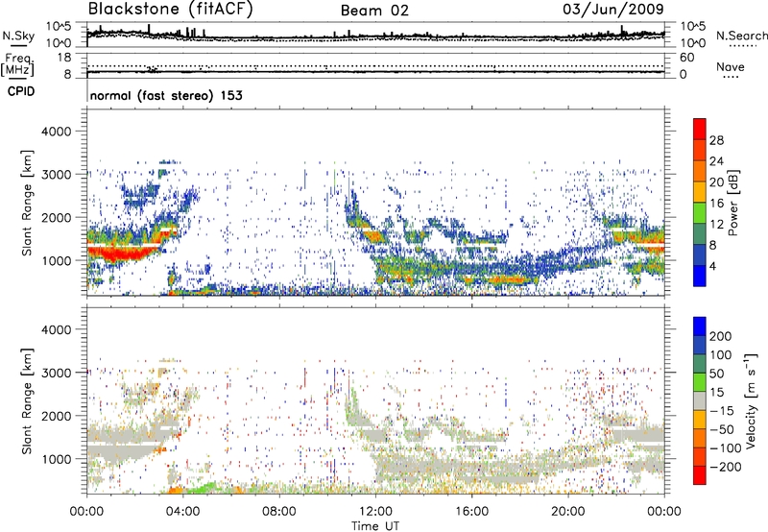Click the '16' tick on power colorbar
Viewport: 768px width, 532px height.
tap(716, 204)
